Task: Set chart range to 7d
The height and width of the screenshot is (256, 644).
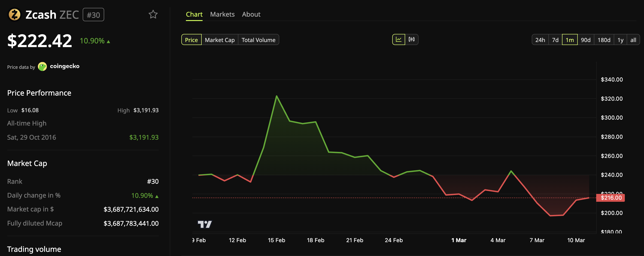Action: click(555, 40)
